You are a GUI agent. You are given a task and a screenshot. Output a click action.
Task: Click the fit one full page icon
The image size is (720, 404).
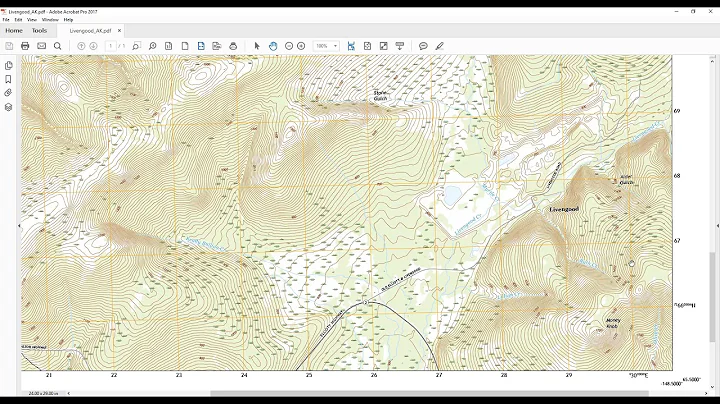pyautogui.click(x=367, y=46)
